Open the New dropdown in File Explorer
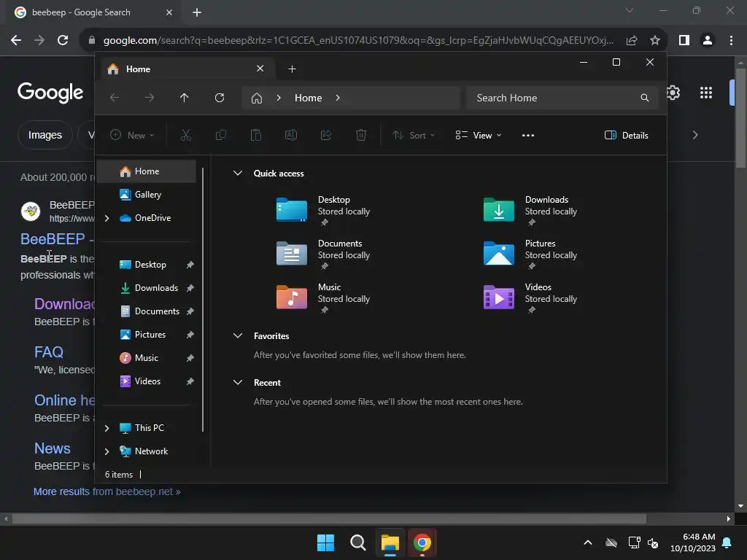Viewport: 747px width, 560px height. (x=132, y=135)
